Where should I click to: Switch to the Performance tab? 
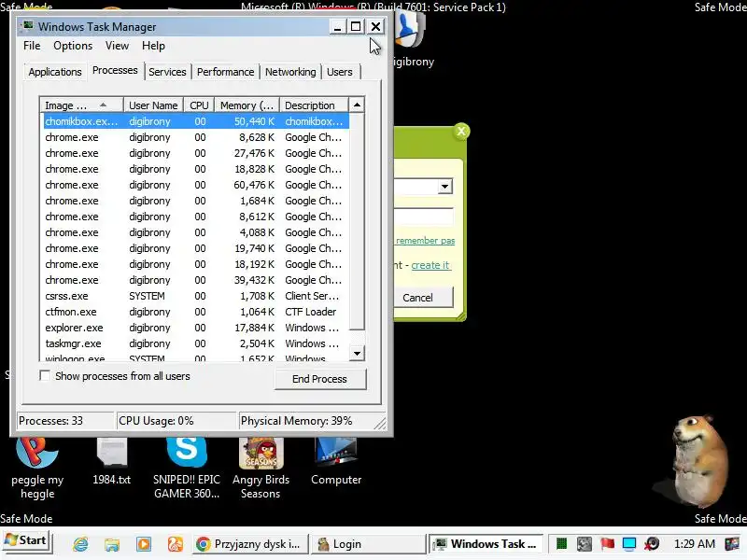click(x=225, y=72)
